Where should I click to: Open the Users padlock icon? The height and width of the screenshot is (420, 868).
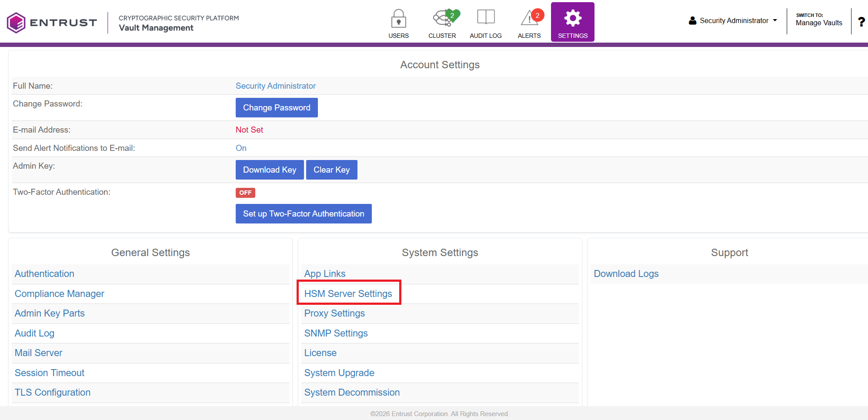point(398,19)
